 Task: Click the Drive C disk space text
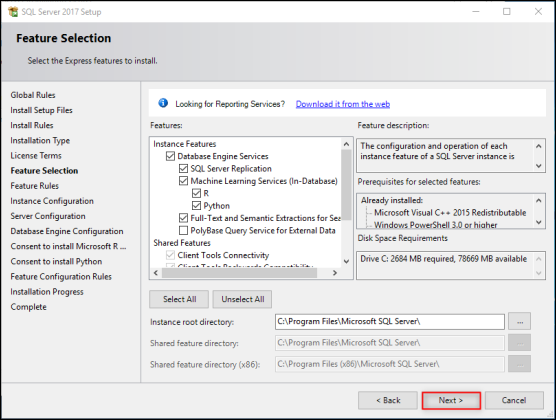pyautogui.click(x=444, y=259)
